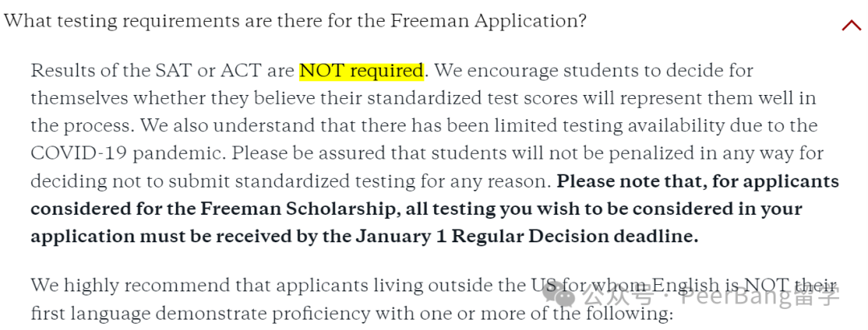Click the Freeman Application testing requirements question
Viewport: 868px width, 330px height.
[295, 21]
